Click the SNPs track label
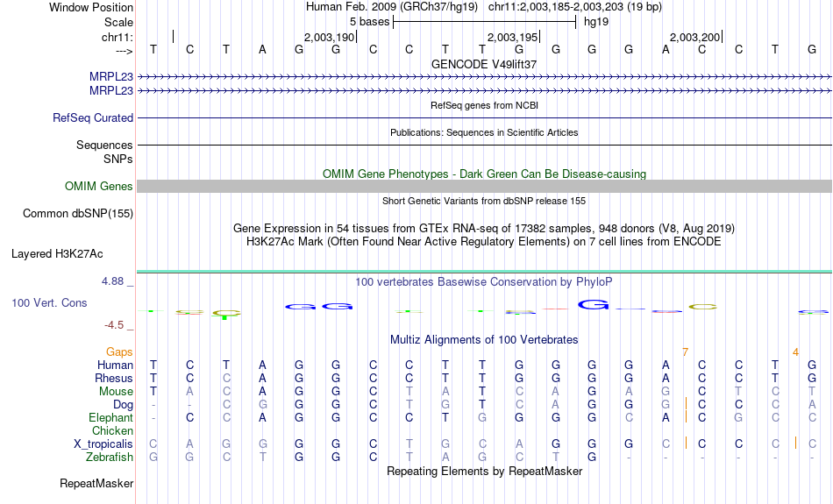Viewport: 833px width, 504px height. (118, 159)
